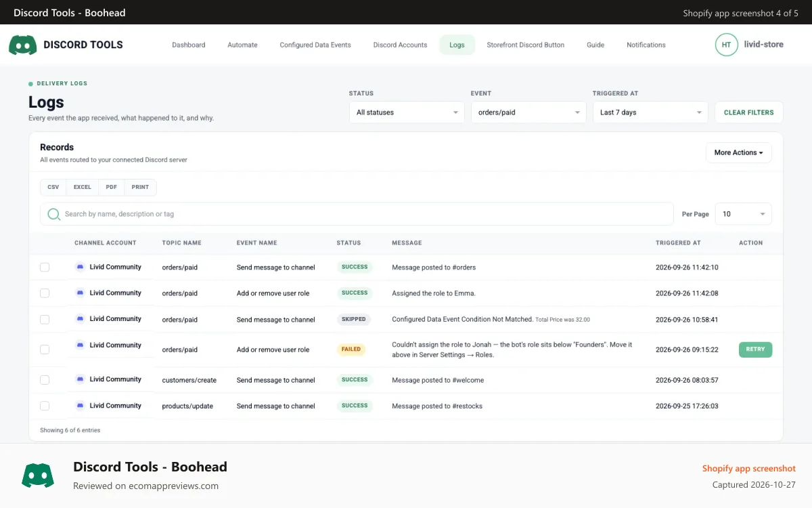The image size is (812, 508).
Task: Export records as Excel
Action: pos(83,187)
